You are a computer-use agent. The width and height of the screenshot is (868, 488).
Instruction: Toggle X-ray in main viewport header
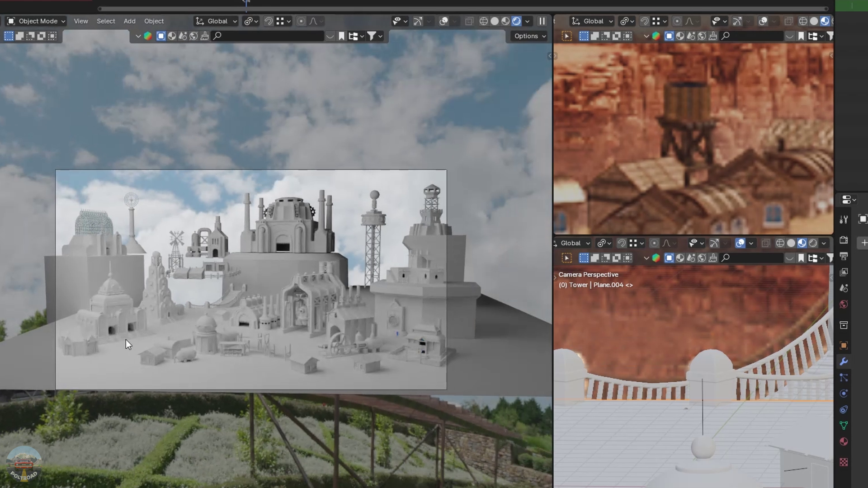coord(469,21)
